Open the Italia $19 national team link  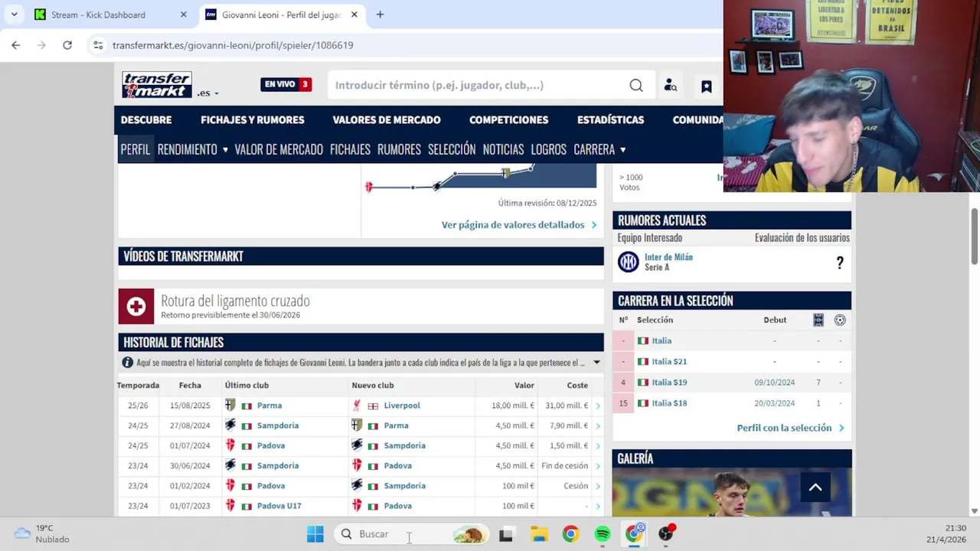[x=669, y=383]
